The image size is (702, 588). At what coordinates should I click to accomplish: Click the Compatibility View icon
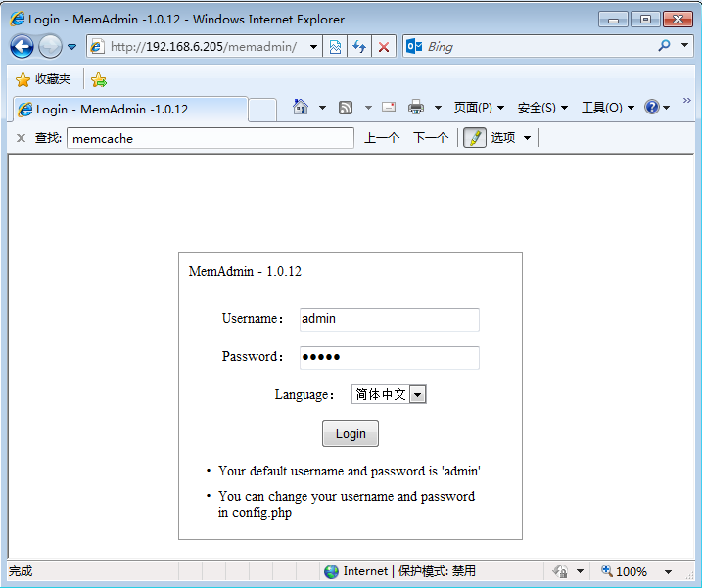tap(335, 46)
